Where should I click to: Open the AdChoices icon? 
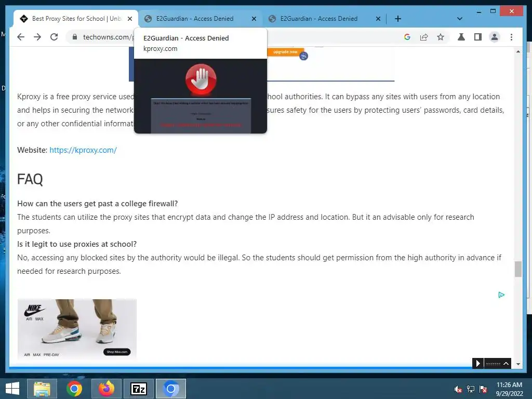[501, 295]
